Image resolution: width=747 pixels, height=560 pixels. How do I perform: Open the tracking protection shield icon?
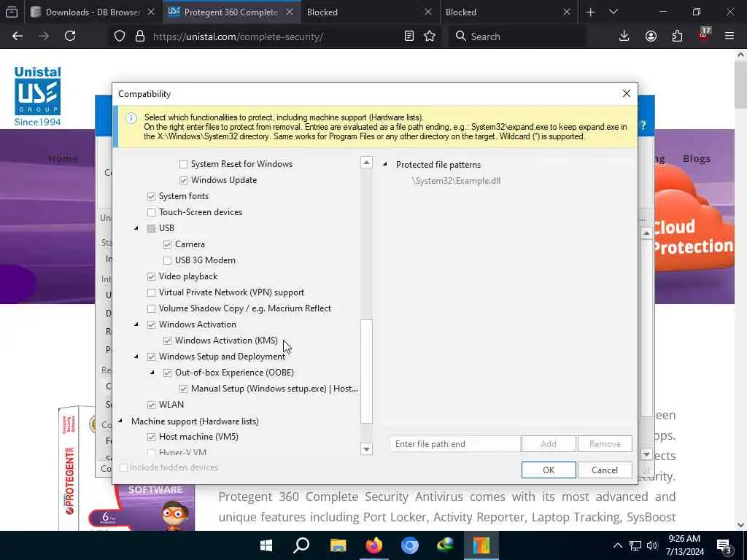pos(120,36)
